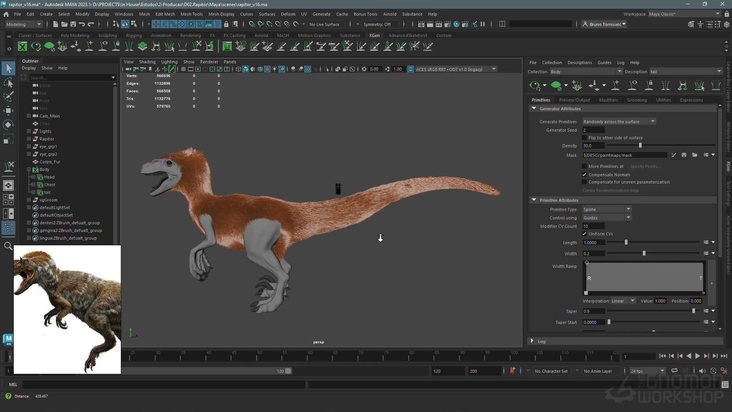Image resolution: width=732 pixels, height=412 pixels.
Task: Open the Description tail dropdown
Action: 685,71
